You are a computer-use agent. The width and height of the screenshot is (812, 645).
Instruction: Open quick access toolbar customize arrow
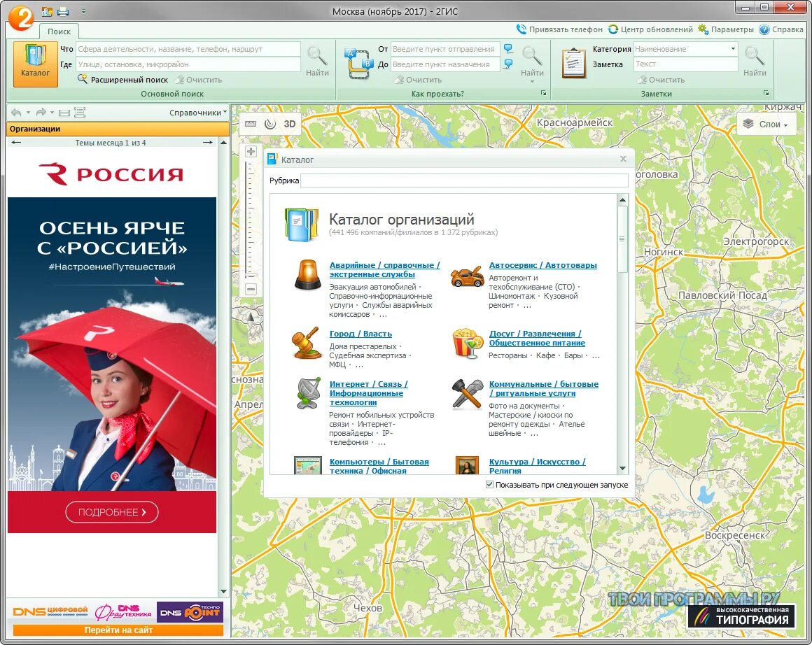coord(83,11)
